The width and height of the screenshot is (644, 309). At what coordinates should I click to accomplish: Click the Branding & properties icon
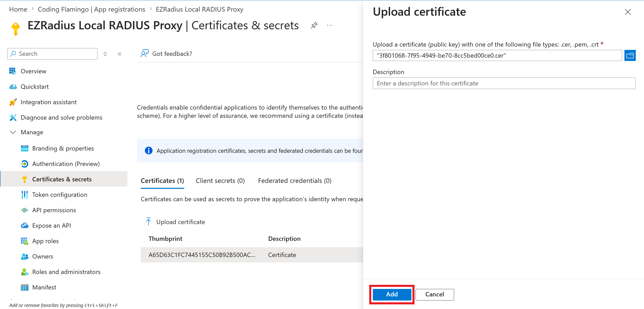click(24, 148)
